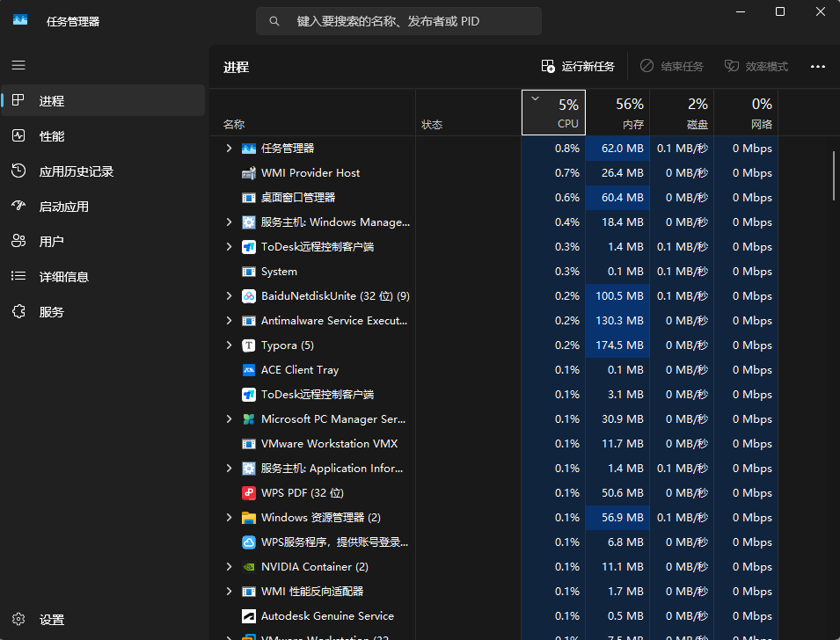Click the BaiduNetdiskUnite process icon
This screenshot has height=640, width=840.
point(249,296)
